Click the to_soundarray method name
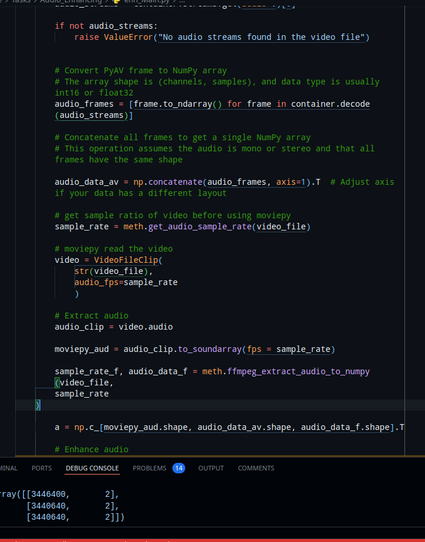 (x=210, y=349)
